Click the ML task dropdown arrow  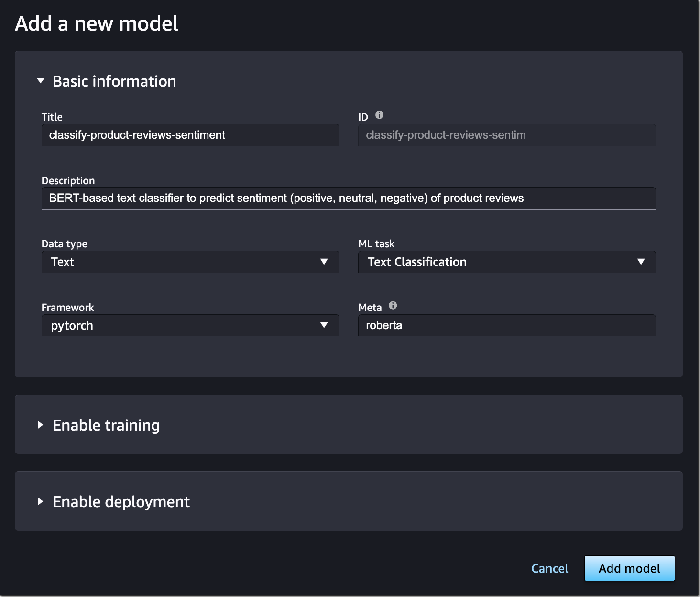[x=641, y=262]
